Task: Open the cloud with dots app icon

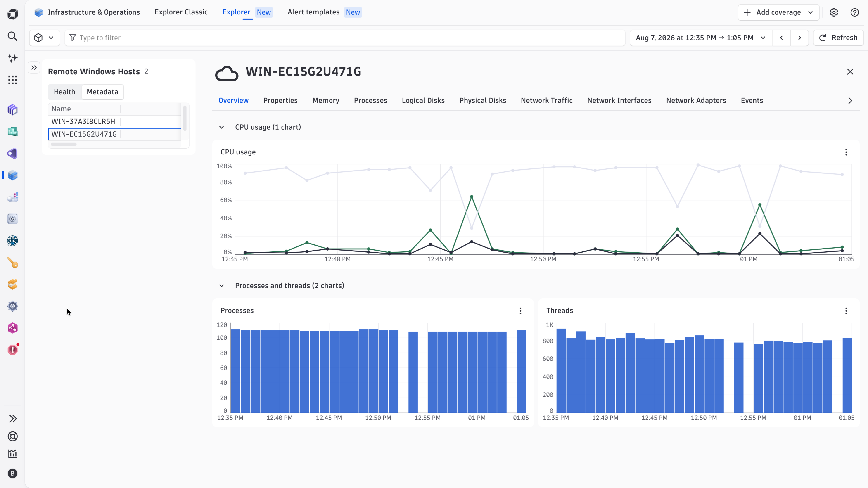Action: (x=12, y=197)
